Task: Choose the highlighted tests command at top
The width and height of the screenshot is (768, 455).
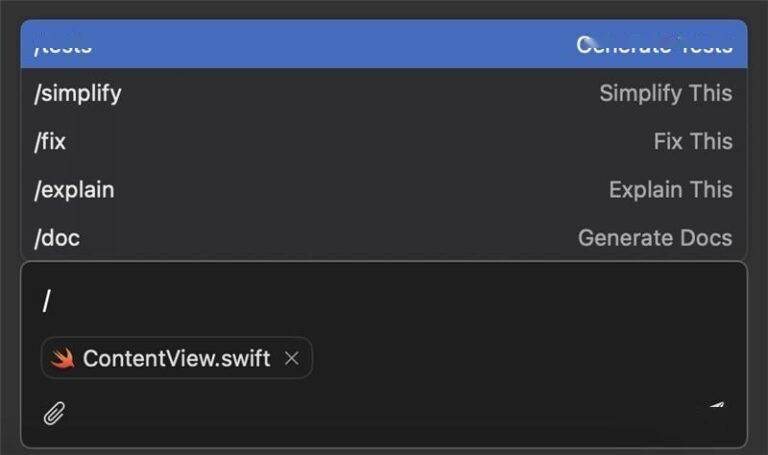Action: 384,44
